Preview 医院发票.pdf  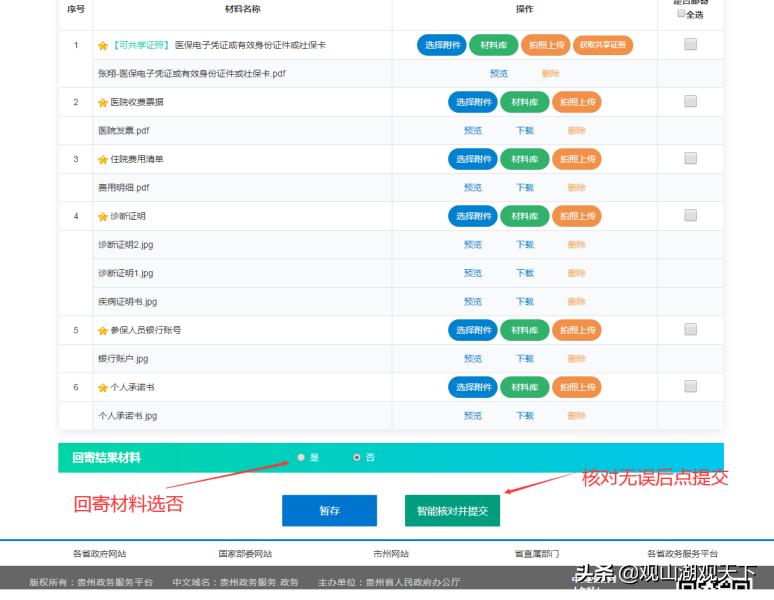point(473,130)
